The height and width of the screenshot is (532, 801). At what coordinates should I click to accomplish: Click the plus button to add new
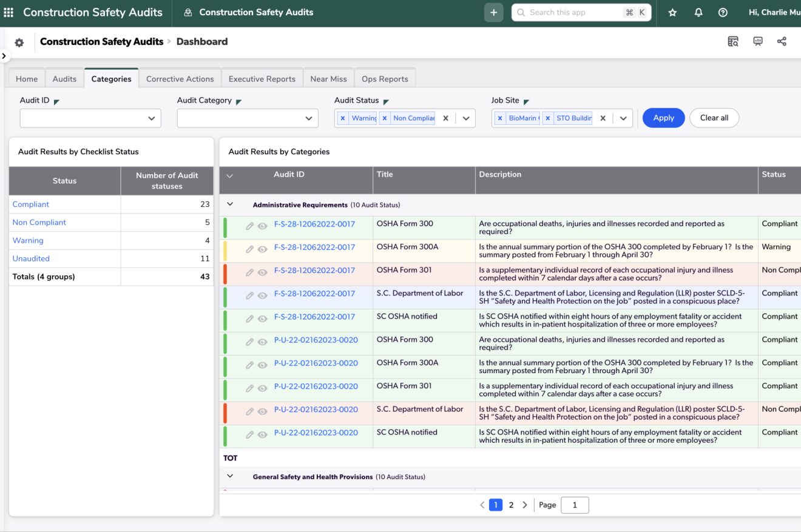(493, 13)
